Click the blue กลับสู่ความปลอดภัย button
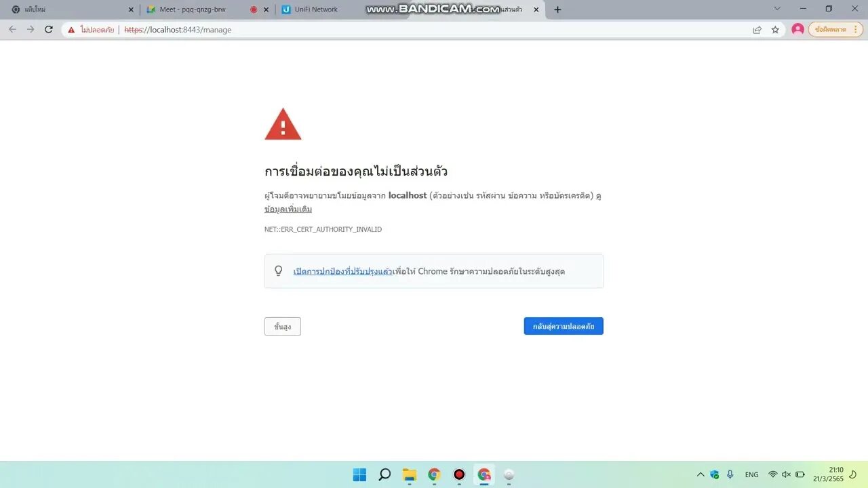This screenshot has width=868, height=488. (x=564, y=326)
